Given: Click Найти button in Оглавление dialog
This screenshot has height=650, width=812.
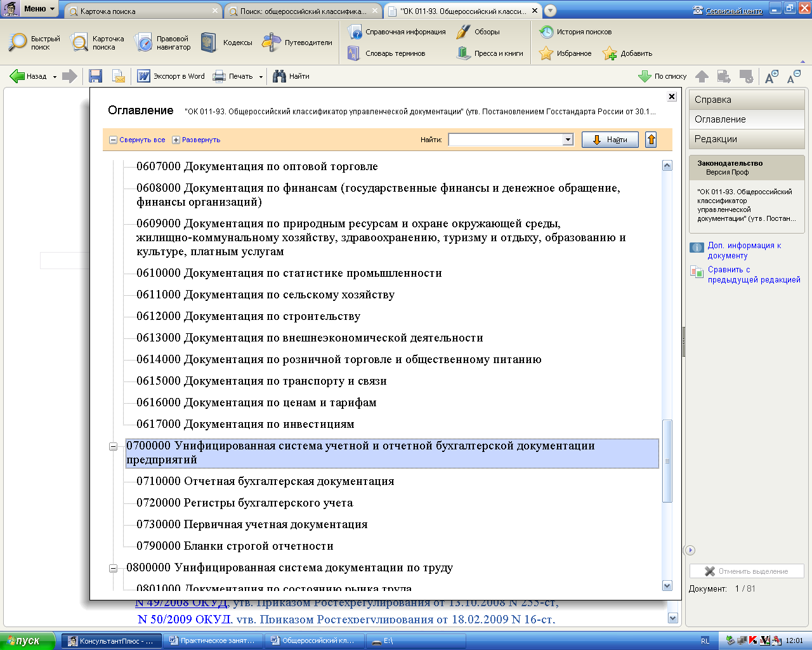Looking at the screenshot, I should coord(610,140).
